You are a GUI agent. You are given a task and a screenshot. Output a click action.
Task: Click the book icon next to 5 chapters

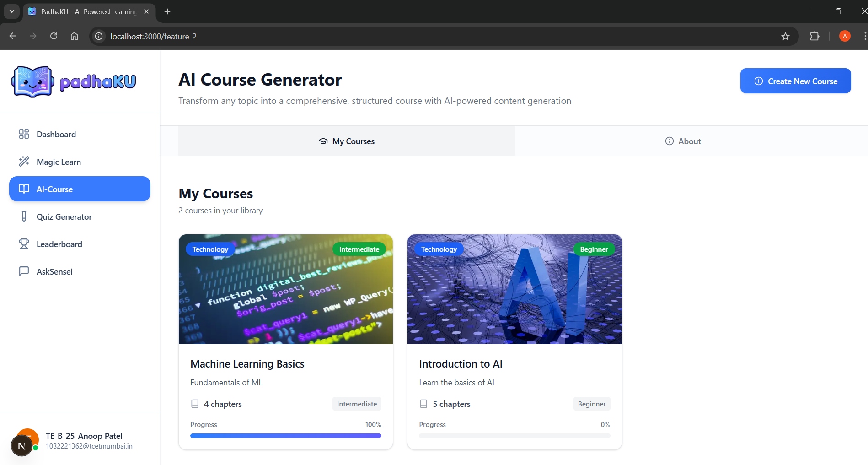tap(423, 404)
